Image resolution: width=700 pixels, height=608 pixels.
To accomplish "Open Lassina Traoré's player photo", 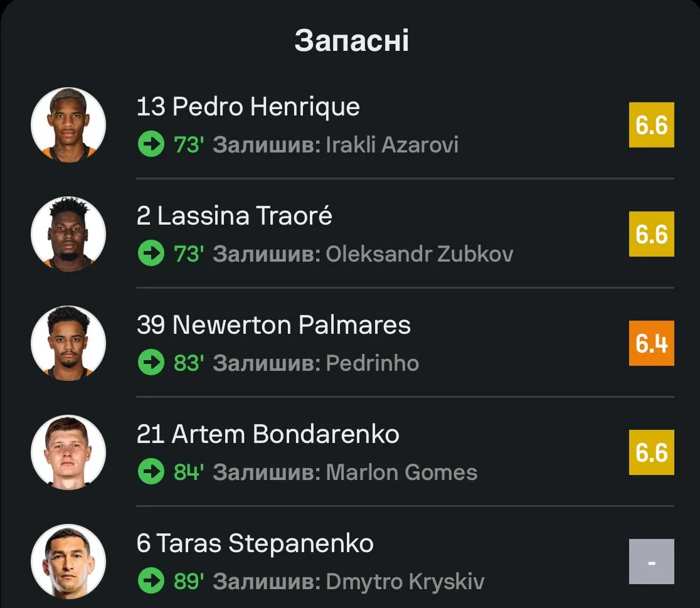I will point(68,235).
